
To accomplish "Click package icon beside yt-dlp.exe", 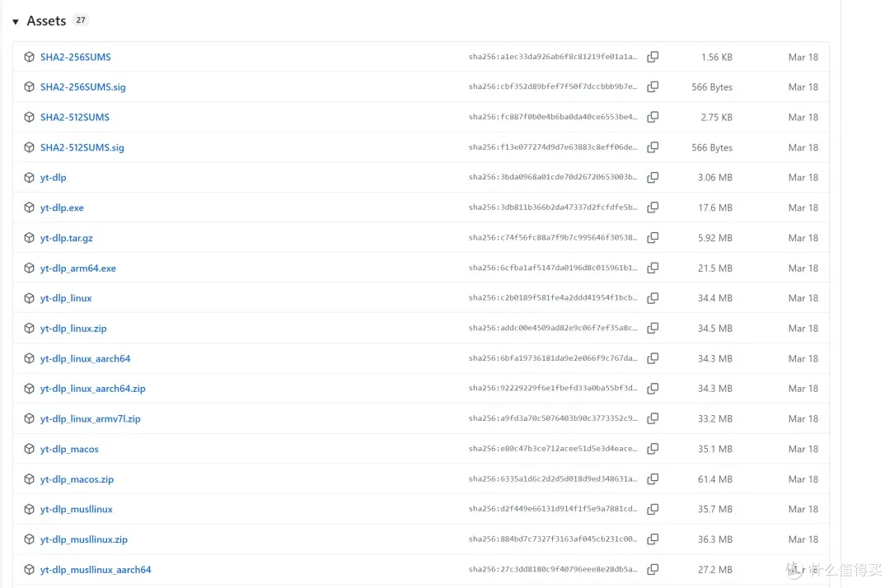I will [30, 208].
